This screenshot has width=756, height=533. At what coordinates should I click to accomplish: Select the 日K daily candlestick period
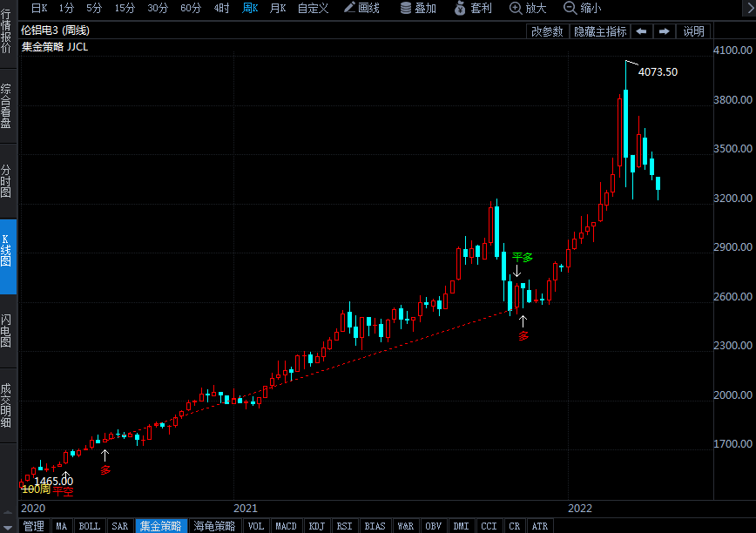click(39, 8)
